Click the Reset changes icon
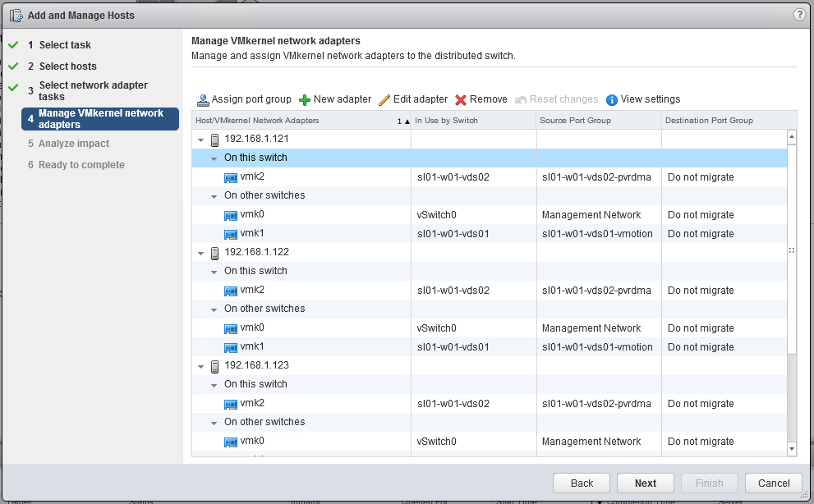Image resolution: width=814 pixels, height=504 pixels. (x=521, y=99)
